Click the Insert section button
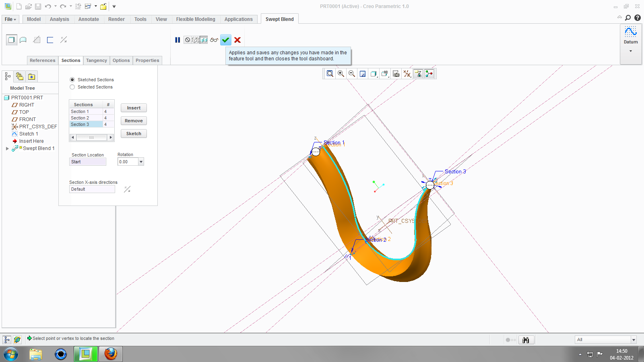 tap(134, 108)
